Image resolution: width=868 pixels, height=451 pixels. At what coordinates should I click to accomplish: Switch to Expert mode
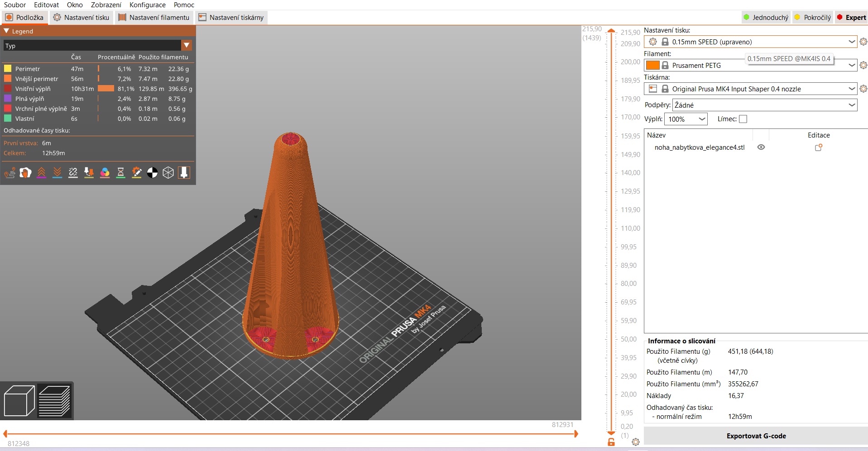click(x=851, y=17)
